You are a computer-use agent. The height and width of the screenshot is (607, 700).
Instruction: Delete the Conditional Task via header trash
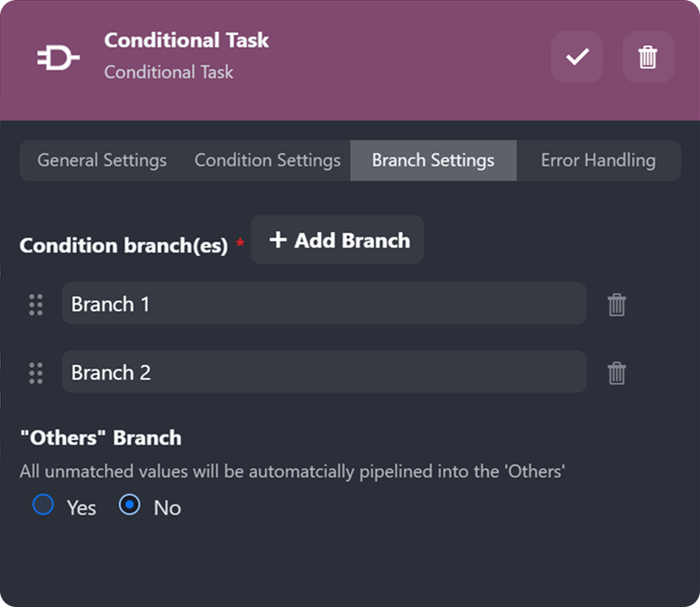pos(648,57)
